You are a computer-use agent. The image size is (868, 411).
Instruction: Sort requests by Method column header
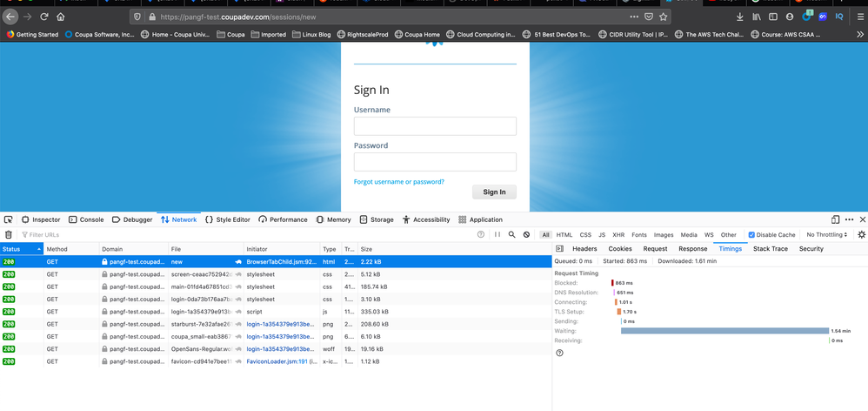click(x=71, y=249)
